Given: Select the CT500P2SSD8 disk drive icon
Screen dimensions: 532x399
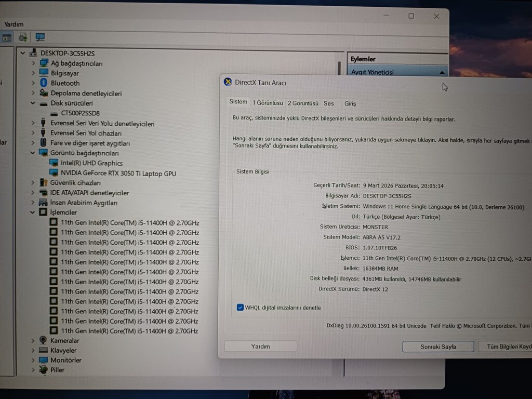Looking at the screenshot, I should coord(54,113).
